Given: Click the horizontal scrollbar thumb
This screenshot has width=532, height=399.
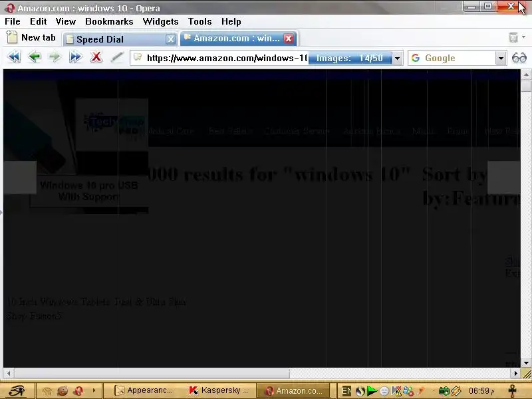Looking at the screenshot, I should tap(152, 374).
